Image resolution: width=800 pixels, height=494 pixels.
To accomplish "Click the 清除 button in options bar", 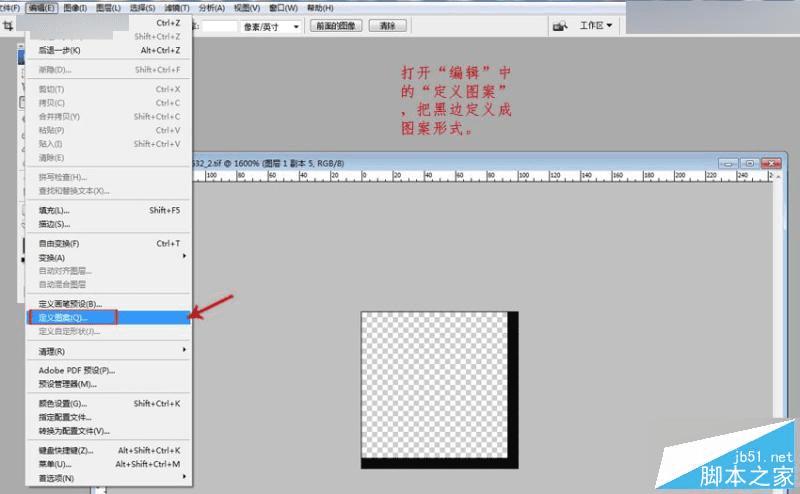I will (388, 26).
